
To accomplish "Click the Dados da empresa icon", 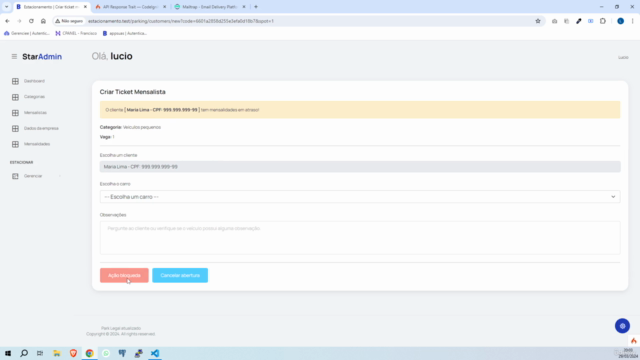I will pos(15,129).
